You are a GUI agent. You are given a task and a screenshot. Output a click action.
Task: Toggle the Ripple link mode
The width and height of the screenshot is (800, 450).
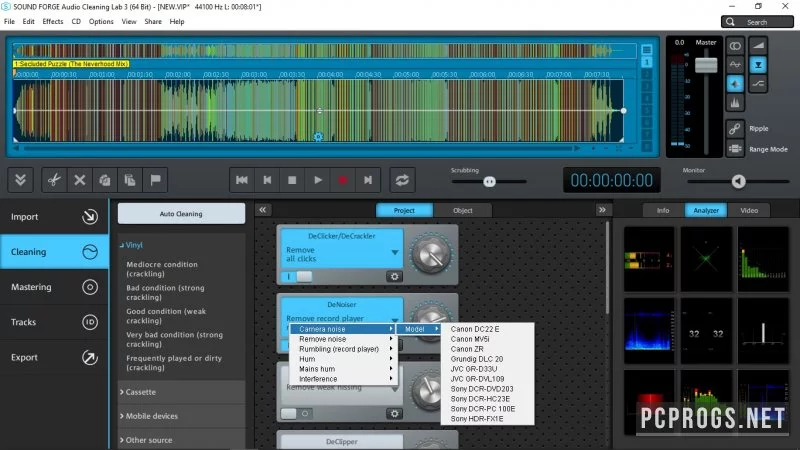pyautogui.click(x=735, y=129)
